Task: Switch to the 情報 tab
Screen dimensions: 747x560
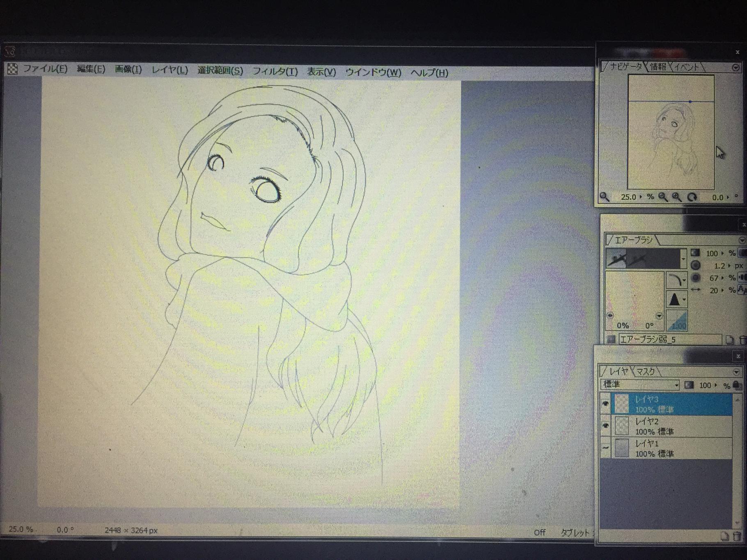Action: click(x=658, y=66)
